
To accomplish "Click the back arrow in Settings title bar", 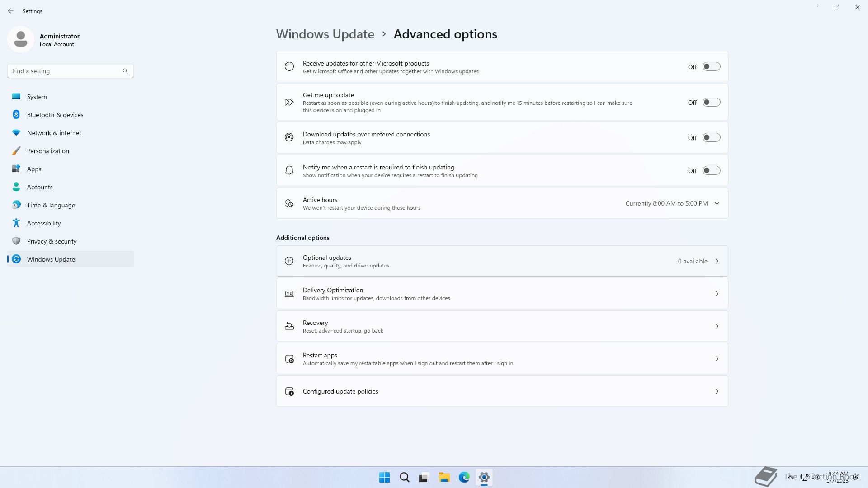I will [x=11, y=11].
